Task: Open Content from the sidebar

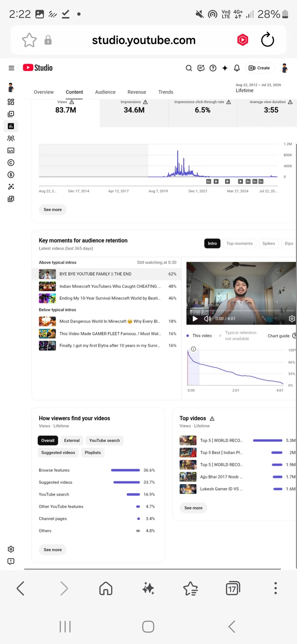Action: (11, 114)
